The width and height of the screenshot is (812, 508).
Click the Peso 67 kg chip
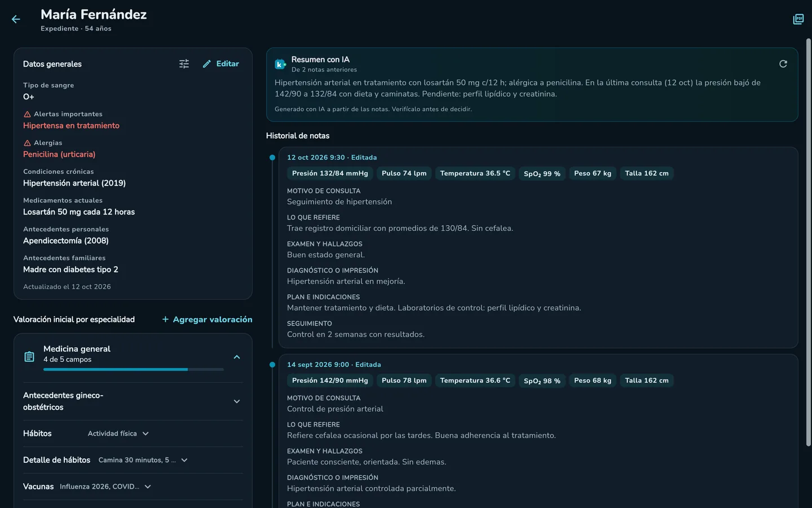click(x=593, y=173)
